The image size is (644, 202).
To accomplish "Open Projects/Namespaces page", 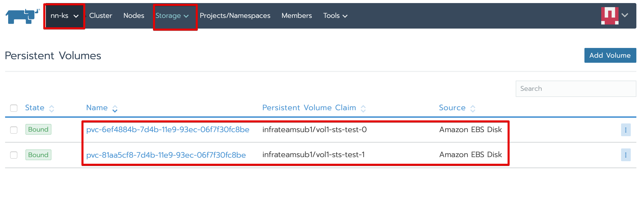I will pos(235,16).
